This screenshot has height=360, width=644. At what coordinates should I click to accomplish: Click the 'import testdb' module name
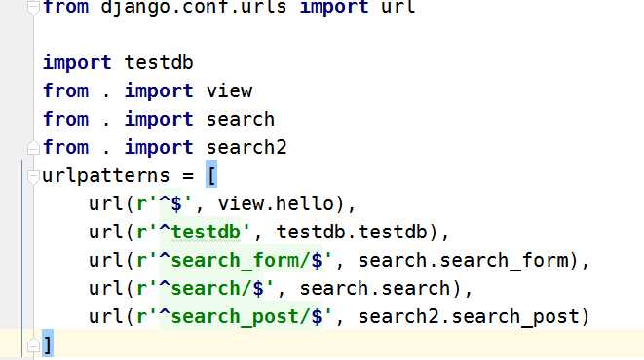point(159,62)
